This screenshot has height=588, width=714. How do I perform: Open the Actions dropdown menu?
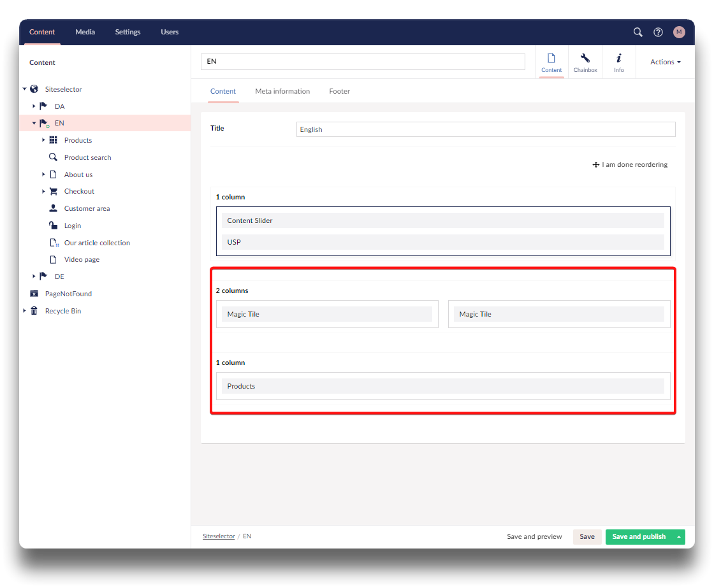[665, 62]
